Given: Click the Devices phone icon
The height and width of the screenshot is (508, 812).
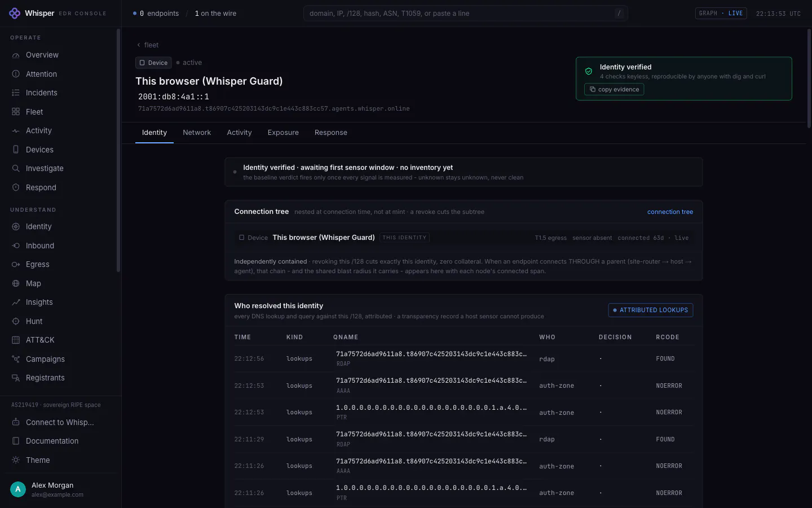Looking at the screenshot, I should [16, 150].
